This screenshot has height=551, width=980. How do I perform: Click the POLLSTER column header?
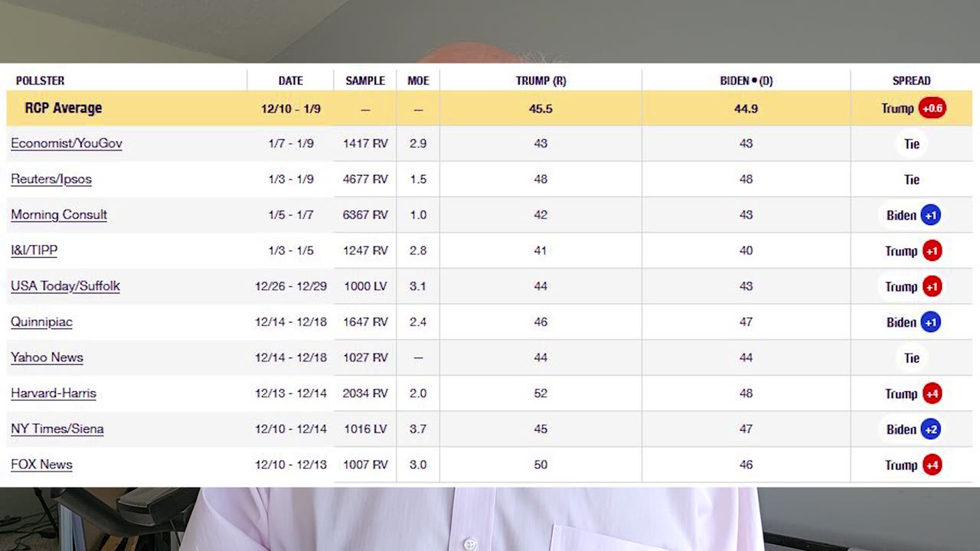tap(40, 80)
